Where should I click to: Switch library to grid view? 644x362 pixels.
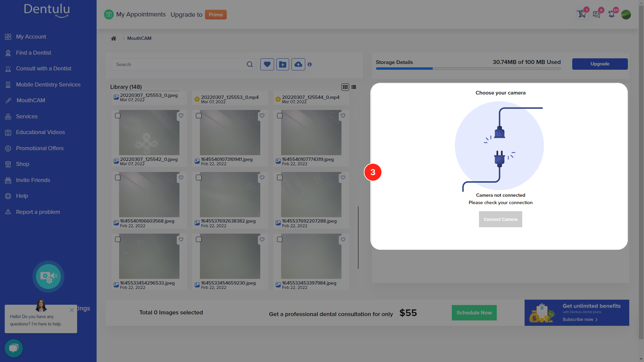point(345,87)
